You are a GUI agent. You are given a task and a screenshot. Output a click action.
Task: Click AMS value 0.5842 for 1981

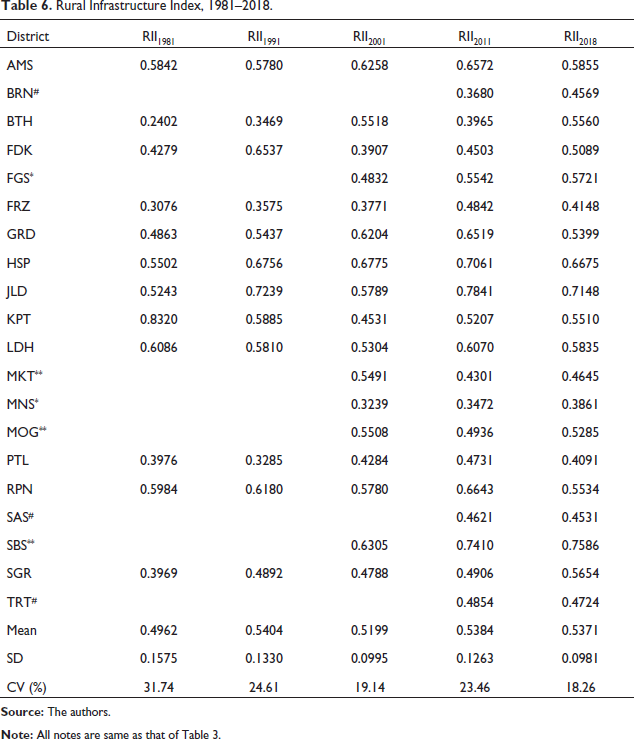158,65
